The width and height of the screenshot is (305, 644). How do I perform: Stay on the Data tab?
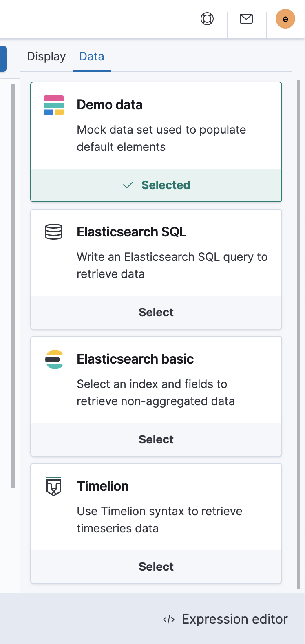coord(91,57)
